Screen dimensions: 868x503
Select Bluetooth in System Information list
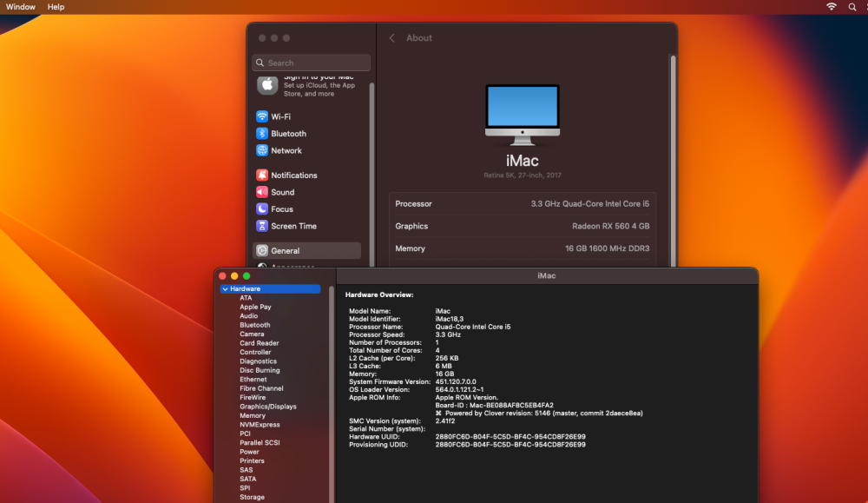pyautogui.click(x=254, y=325)
